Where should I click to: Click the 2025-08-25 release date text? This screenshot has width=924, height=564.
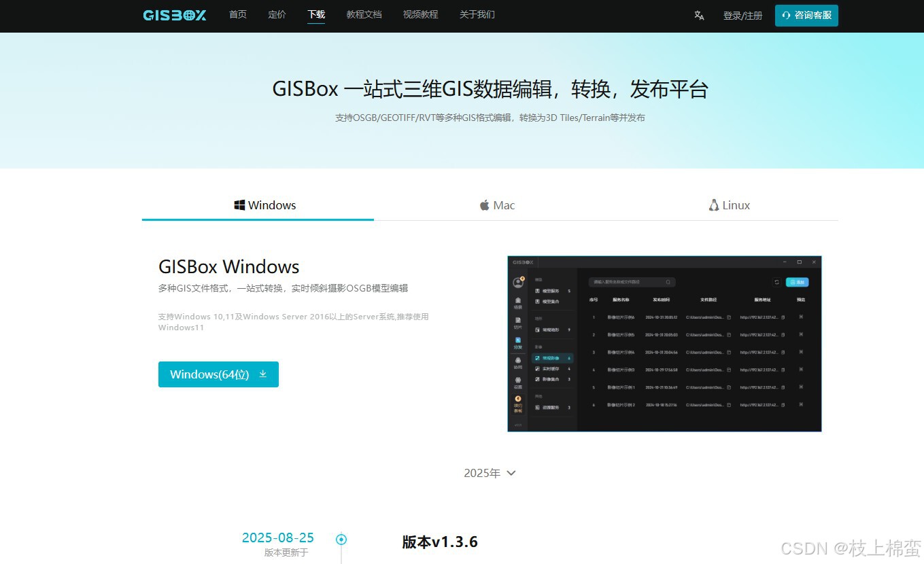click(278, 537)
